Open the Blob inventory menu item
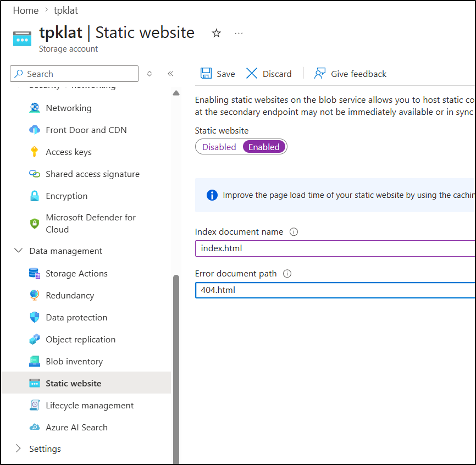 coord(74,361)
